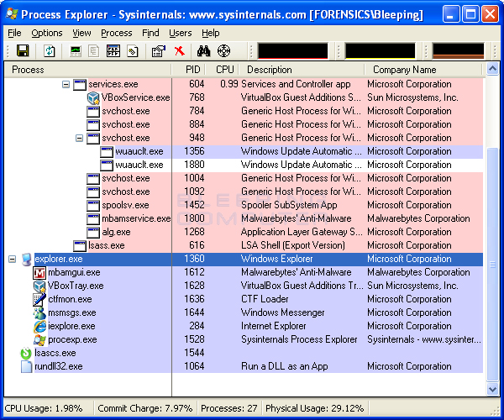Image resolution: width=504 pixels, height=420 pixels.
Task: Sort by the PID column header
Action: pos(189,70)
